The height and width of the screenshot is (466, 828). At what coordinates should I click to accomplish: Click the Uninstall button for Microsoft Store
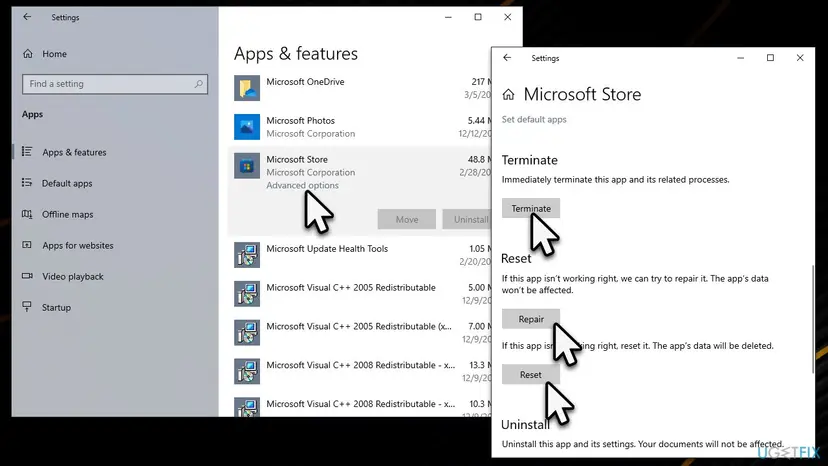click(467, 219)
